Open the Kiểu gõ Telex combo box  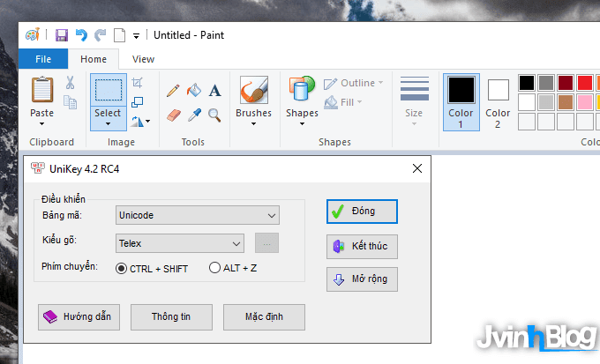click(x=180, y=243)
